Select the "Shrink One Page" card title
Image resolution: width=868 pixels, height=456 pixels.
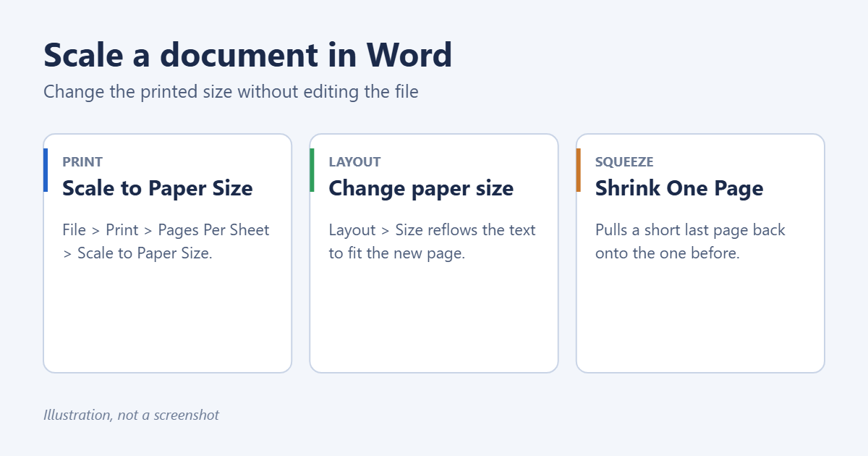click(x=679, y=188)
